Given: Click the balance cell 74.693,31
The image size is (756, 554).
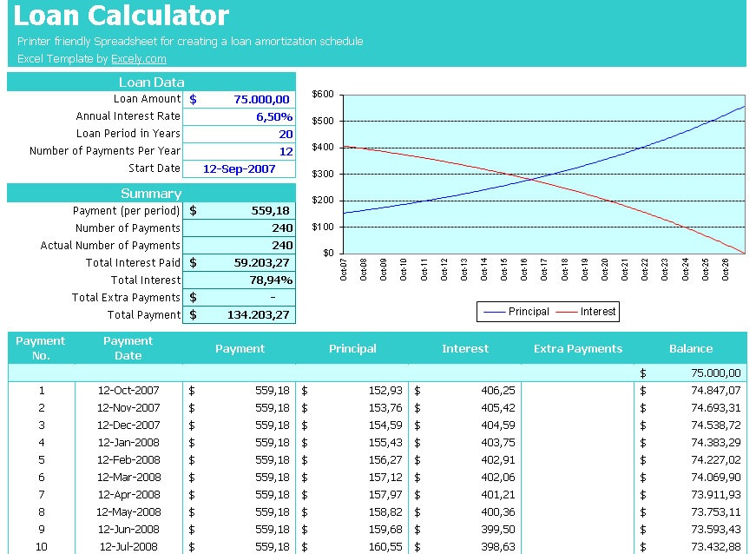Looking at the screenshot, I should [691, 408].
